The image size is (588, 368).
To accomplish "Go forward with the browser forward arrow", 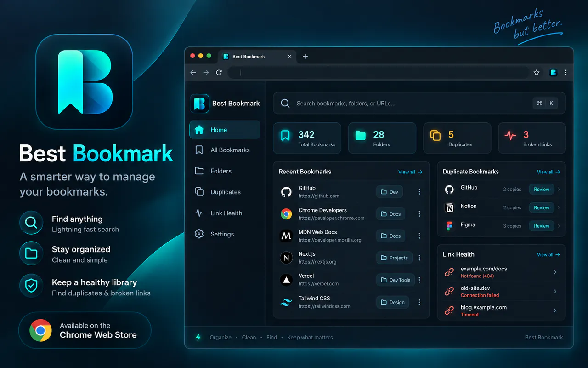I will point(206,72).
